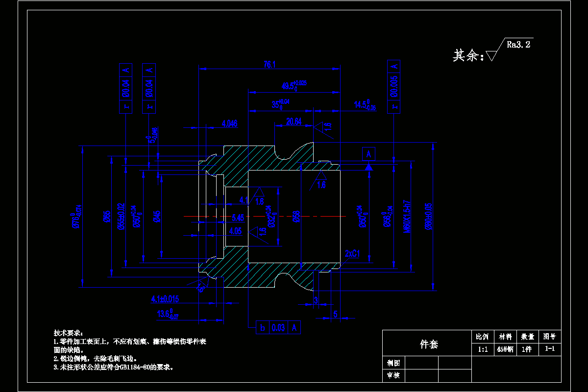Image resolution: width=588 pixels, height=392 pixels.
Task: Click the 技术要求 heading
Action: 69,333
